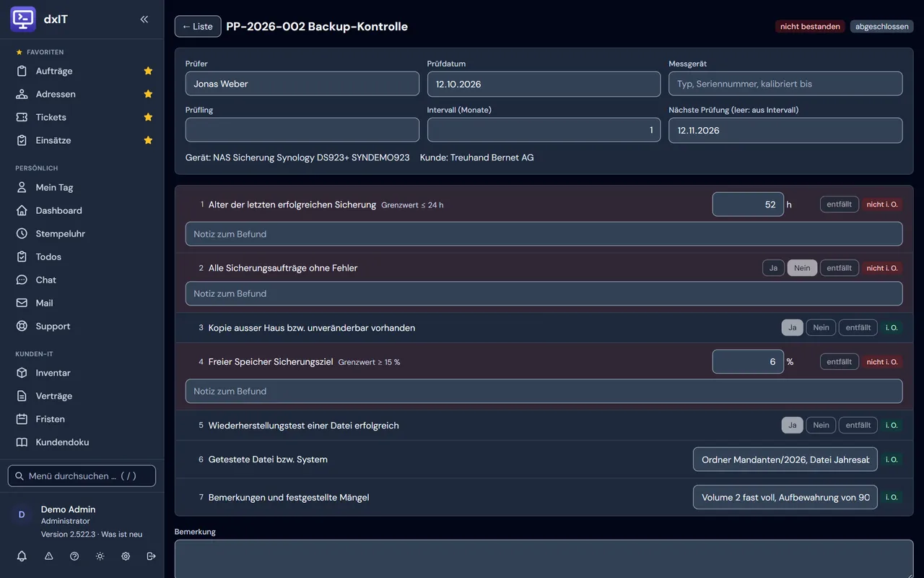Click the chat bubble icon for Chat
The height and width of the screenshot is (578, 924).
coord(22,280)
